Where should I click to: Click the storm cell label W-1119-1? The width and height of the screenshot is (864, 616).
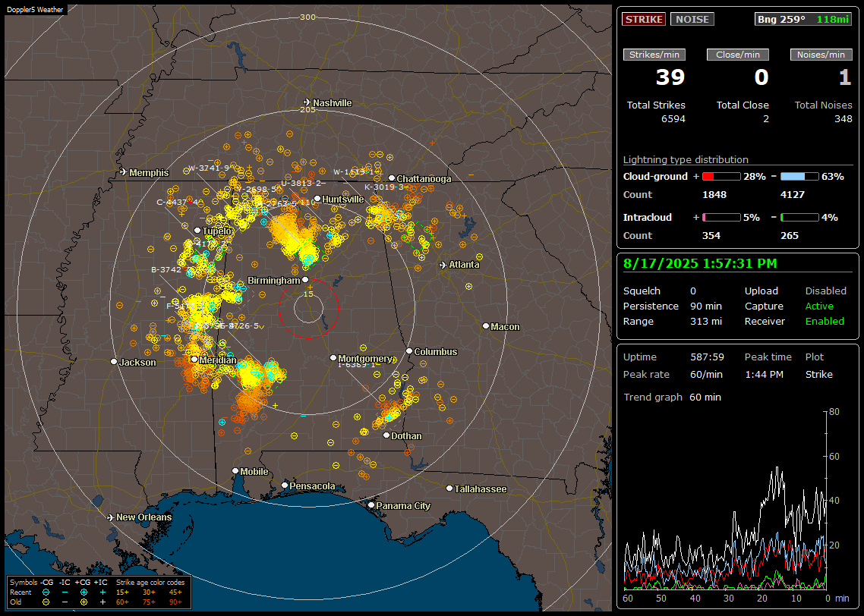[x=354, y=172]
